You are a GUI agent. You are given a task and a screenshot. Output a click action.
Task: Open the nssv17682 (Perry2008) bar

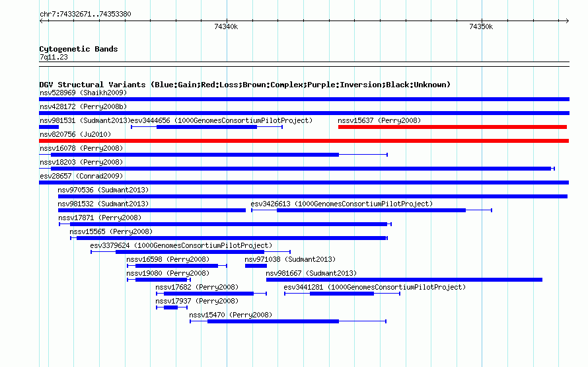point(211,294)
